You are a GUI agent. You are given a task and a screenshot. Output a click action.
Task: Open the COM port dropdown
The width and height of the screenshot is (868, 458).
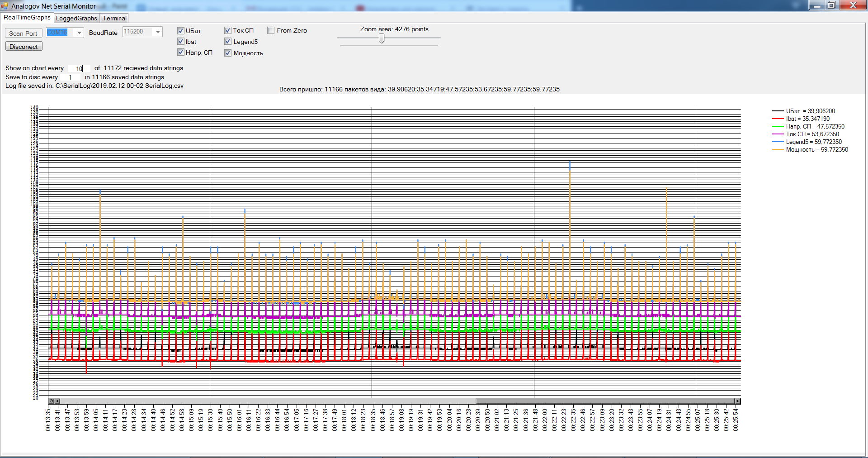(79, 33)
